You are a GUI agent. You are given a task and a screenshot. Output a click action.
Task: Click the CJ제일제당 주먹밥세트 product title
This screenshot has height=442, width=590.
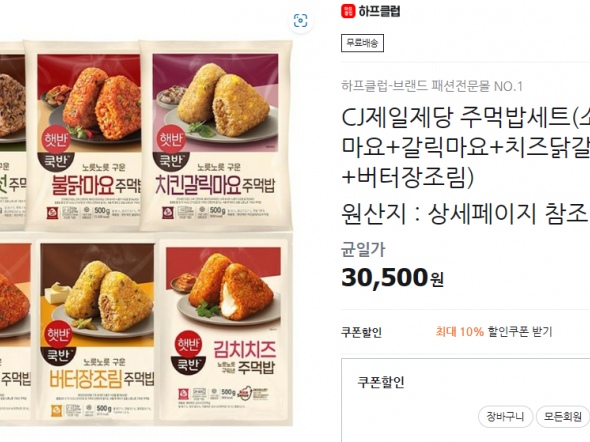point(465,147)
